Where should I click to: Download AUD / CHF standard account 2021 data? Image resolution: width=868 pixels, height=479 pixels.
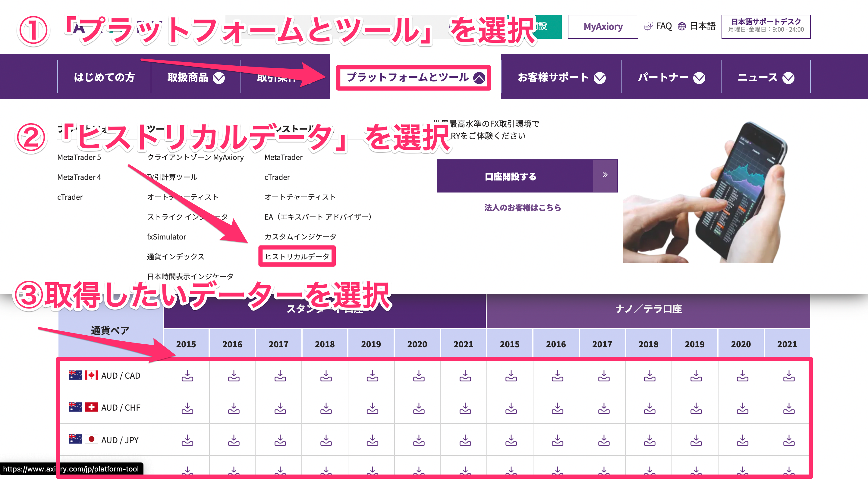pyautogui.click(x=465, y=408)
